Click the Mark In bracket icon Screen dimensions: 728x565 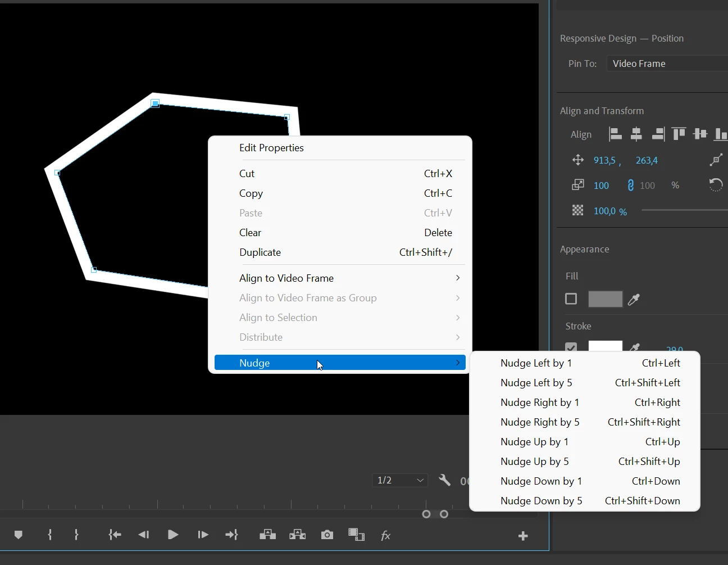(x=50, y=535)
